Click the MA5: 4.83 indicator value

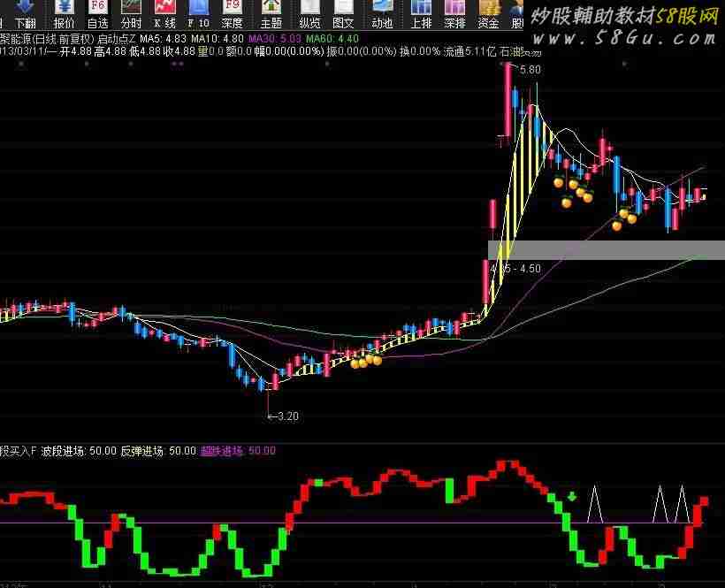163,39
